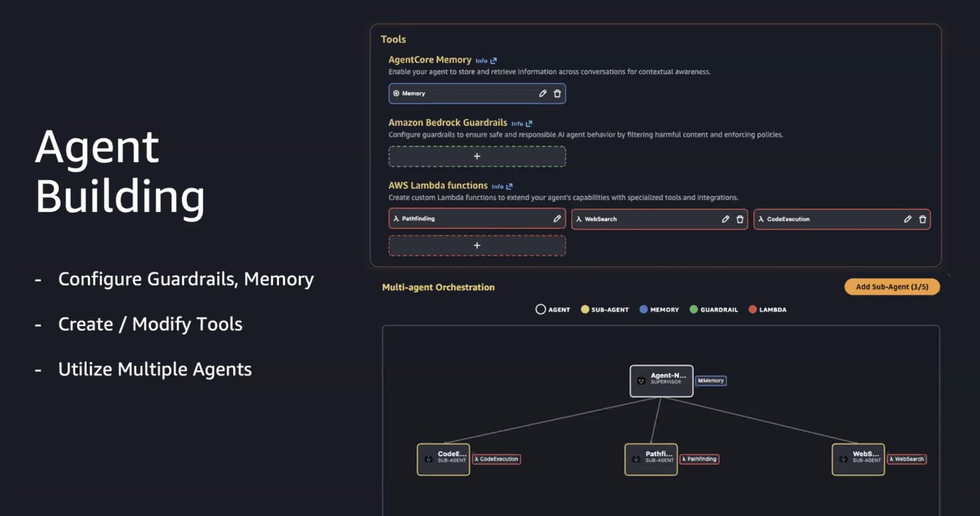Viewport: 980px width, 516px height.
Task: Click the CodeE... node robot icon
Action: click(x=428, y=460)
